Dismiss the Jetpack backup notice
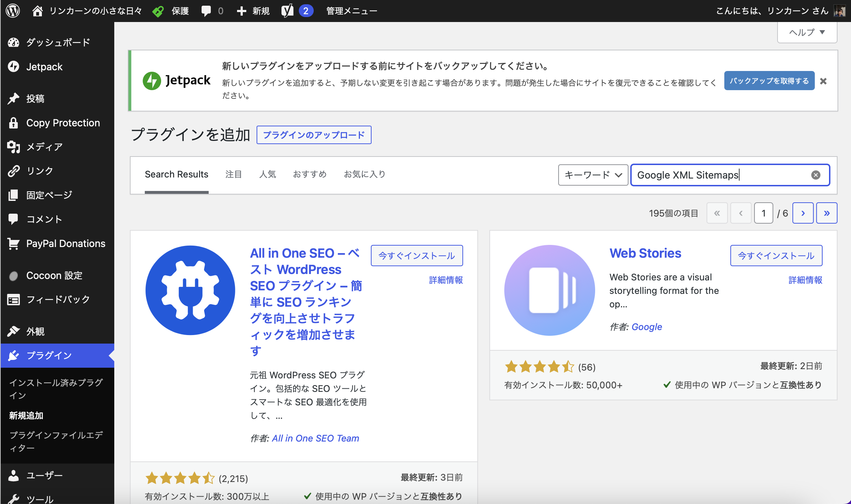Viewport: 851px width, 504px height. tap(823, 81)
